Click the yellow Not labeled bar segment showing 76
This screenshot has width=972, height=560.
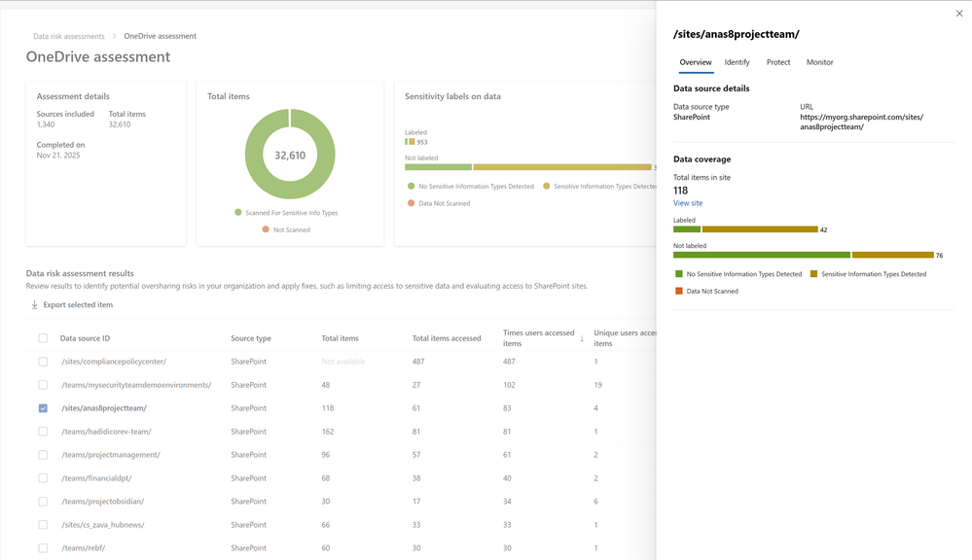click(892, 256)
